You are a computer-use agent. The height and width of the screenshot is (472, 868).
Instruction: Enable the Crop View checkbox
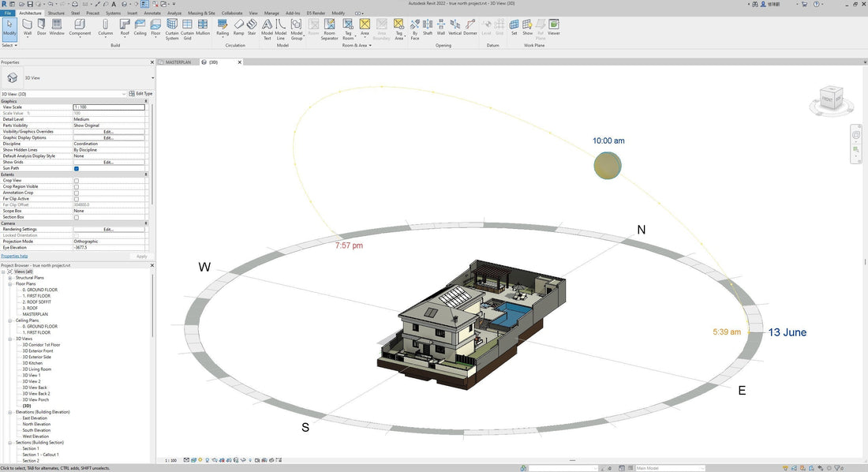click(x=77, y=181)
